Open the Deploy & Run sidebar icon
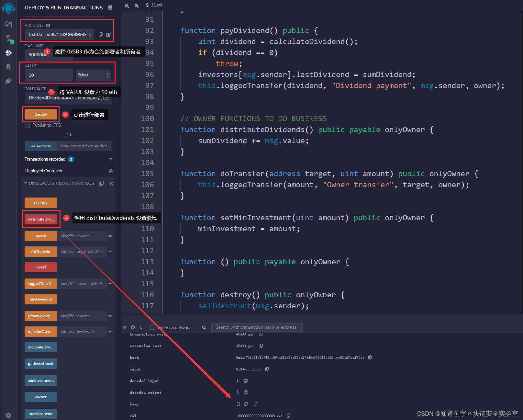This screenshot has height=420, width=523. [x=8, y=53]
